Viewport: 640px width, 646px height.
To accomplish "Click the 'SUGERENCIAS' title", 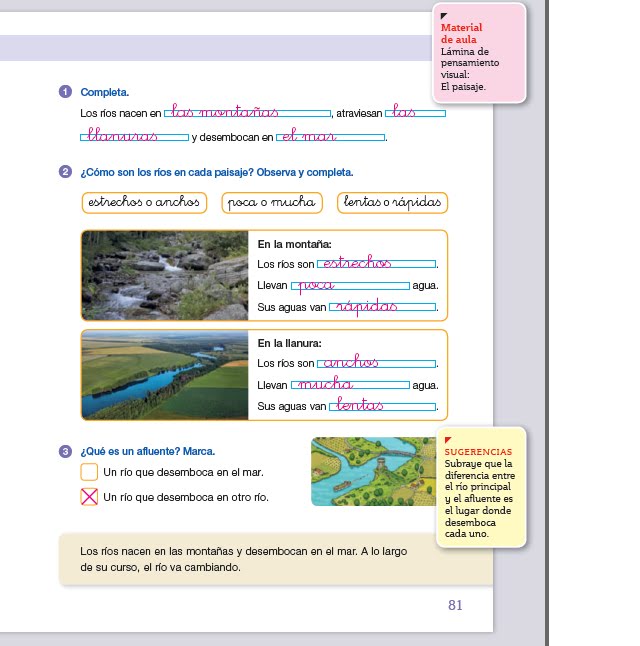I will point(478,452).
